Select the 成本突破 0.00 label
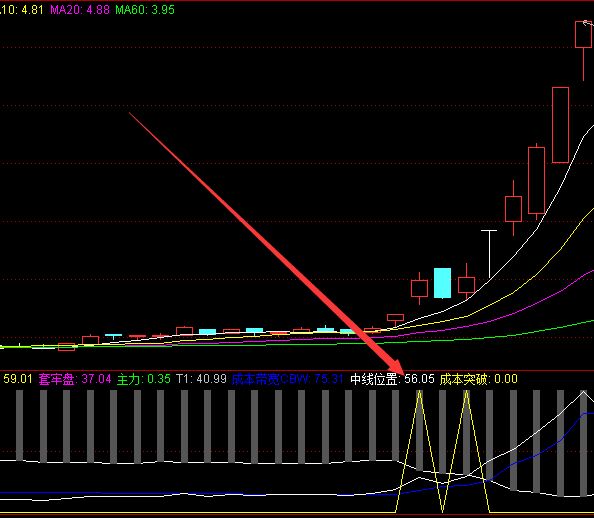Screen dimensions: 594x518 [478, 379]
